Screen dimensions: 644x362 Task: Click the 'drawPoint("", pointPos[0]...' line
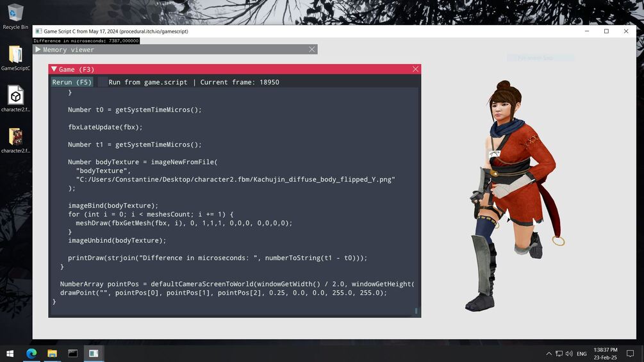[x=224, y=293]
